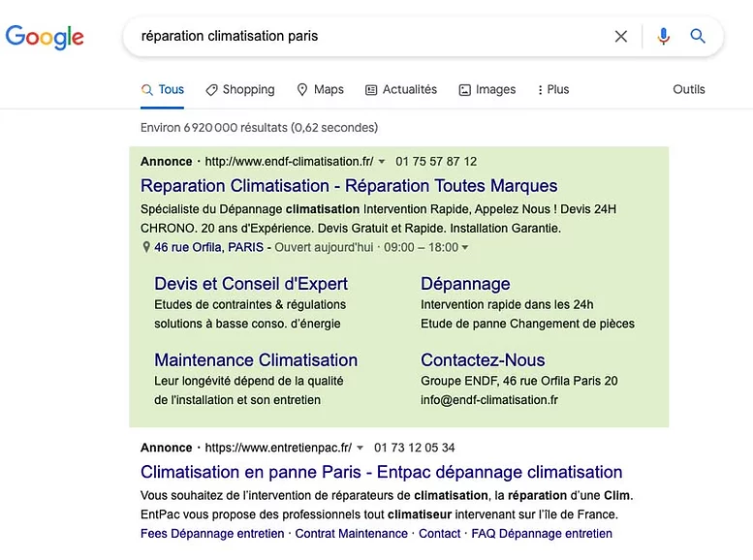Viewport: 753px width, 560px height.
Task: Open the Plus more menu
Action: [553, 90]
